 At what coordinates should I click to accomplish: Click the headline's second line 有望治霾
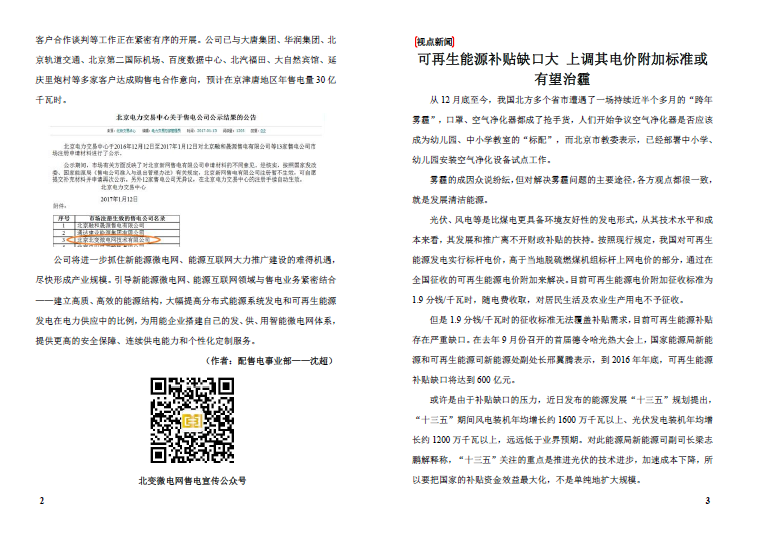[562, 79]
